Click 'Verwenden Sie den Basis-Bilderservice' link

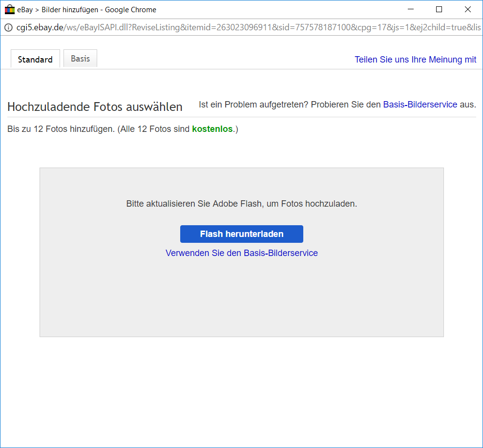[x=241, y=253]
